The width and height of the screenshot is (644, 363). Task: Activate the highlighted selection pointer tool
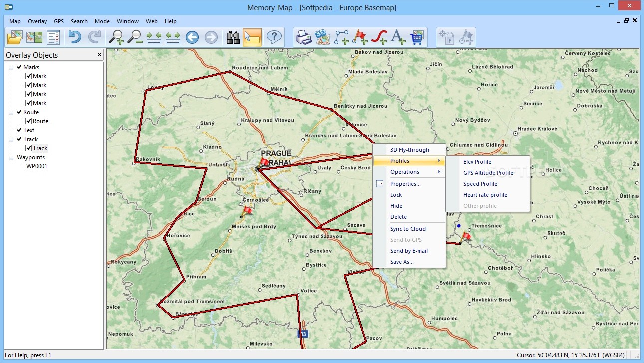(x=253, y=37)
